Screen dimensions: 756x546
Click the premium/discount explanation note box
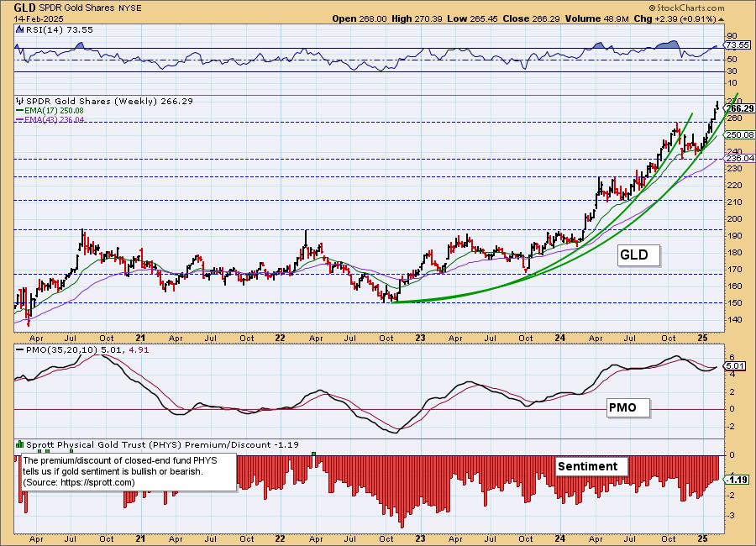click(x=129, y=472)
